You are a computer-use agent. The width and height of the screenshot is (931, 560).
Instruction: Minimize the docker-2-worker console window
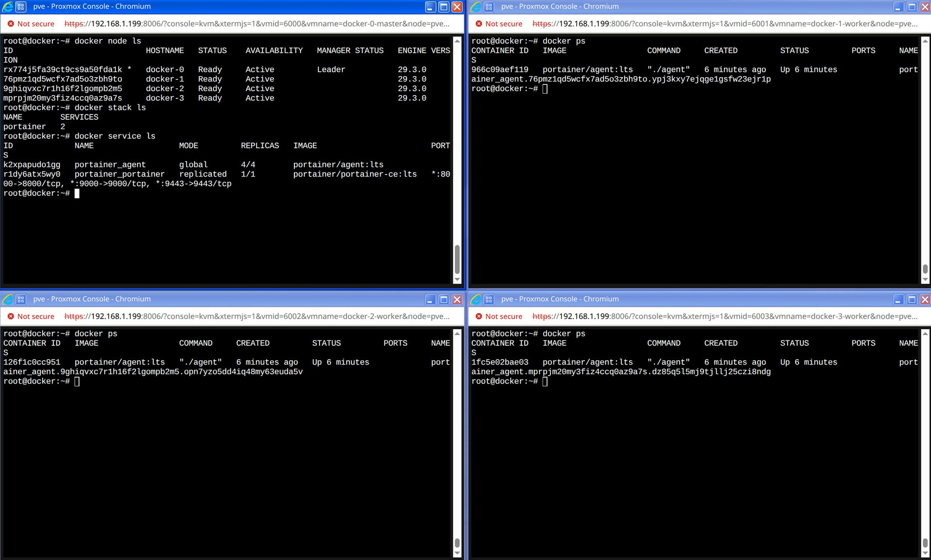tap(430, 299)
